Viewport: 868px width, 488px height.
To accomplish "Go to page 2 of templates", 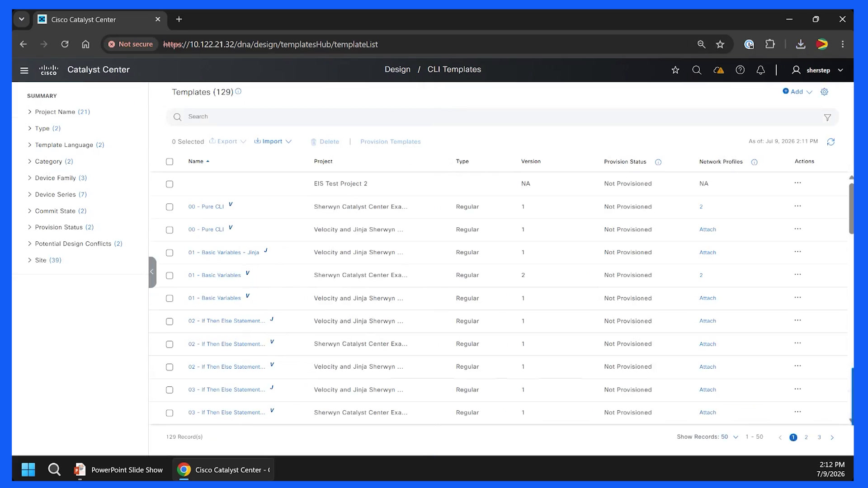I will tap(806, 437).
